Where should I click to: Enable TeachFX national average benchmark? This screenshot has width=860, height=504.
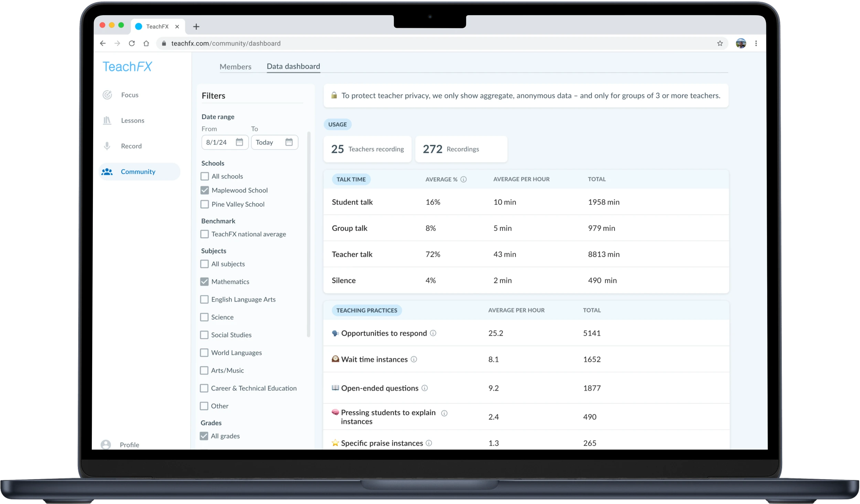coord(204,234)
